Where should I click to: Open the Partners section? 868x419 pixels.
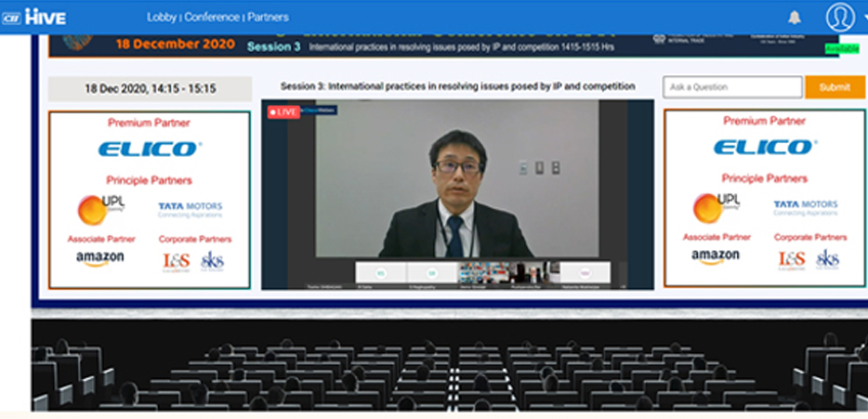[268, 17]
